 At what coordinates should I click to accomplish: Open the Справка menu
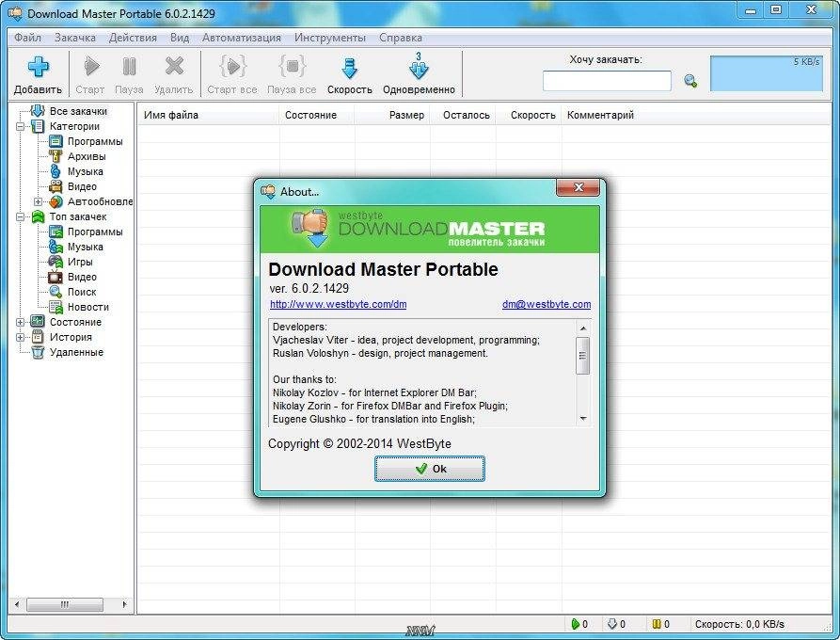click(x=401, y=38)
